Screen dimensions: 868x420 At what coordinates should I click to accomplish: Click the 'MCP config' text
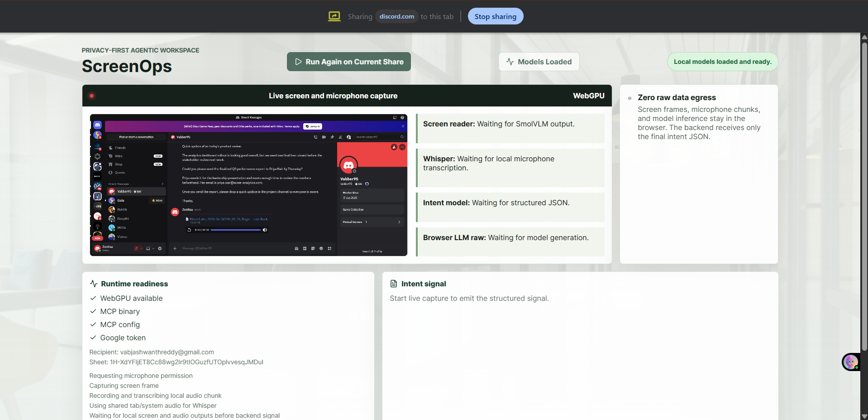[x=120, y=324]
